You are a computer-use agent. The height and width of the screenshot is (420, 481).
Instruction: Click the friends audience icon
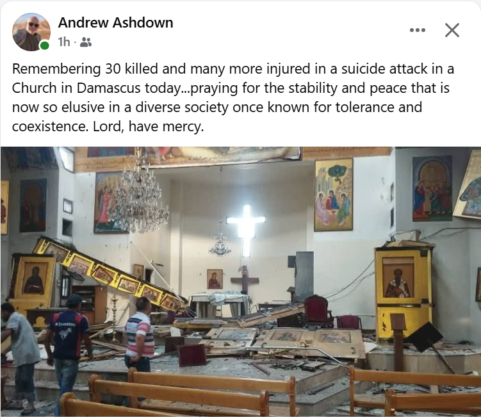[86, 42]
